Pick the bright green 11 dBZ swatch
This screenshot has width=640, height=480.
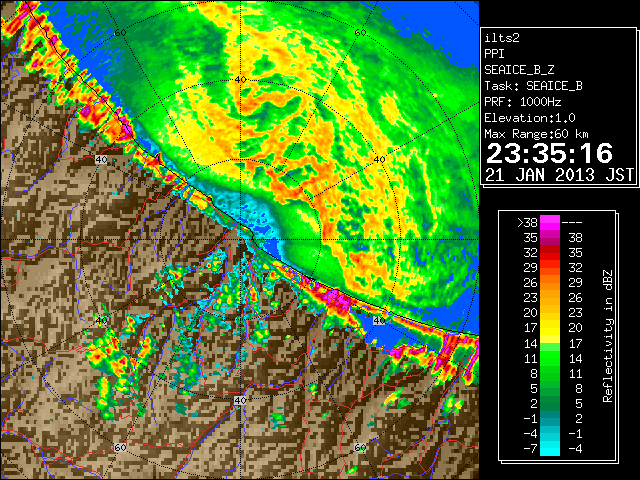coord(550,358)
